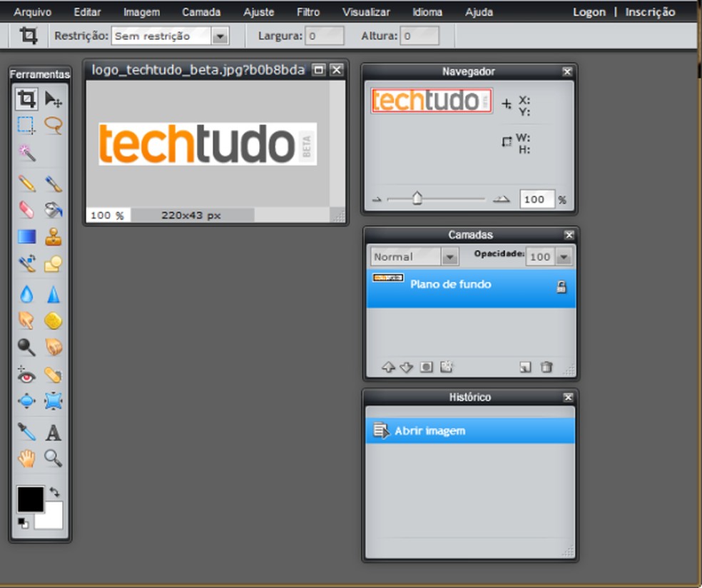Open the Imagem menu

pos(141,12)
